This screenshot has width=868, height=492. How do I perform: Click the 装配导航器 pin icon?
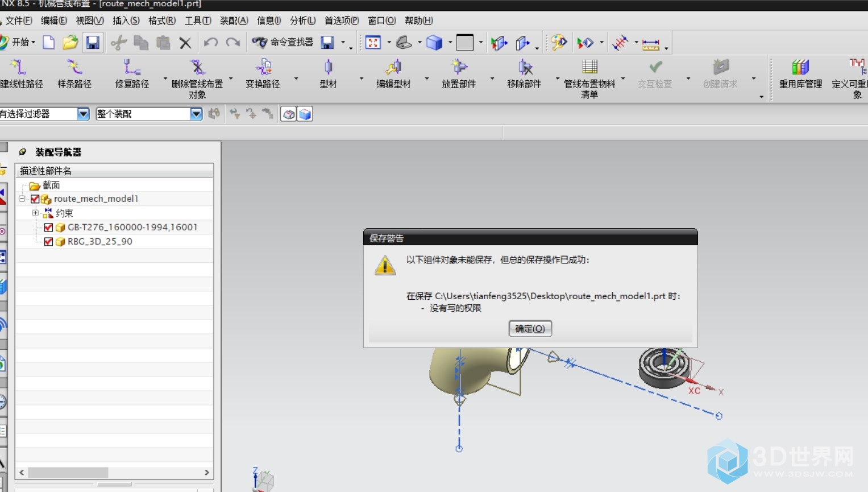[x=22, y=152]
